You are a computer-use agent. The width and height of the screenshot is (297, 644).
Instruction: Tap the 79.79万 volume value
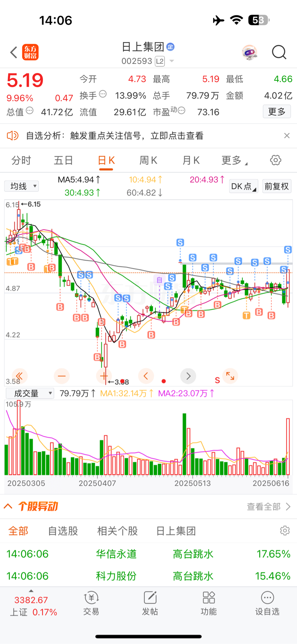point(78,393)
